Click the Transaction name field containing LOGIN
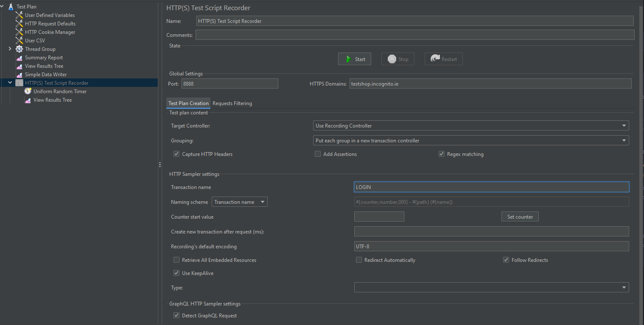This screenshot has height=325, width=644. (x=492, y=187)
